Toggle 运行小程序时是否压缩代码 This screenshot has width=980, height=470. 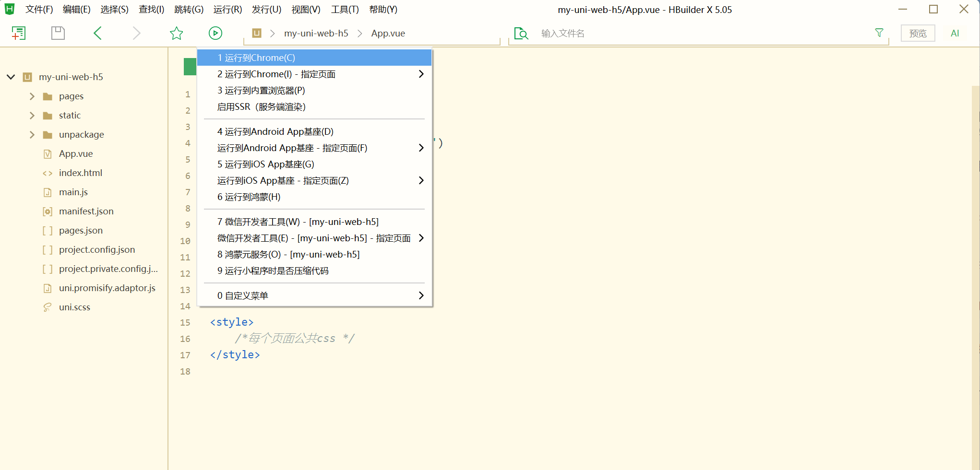314,270
